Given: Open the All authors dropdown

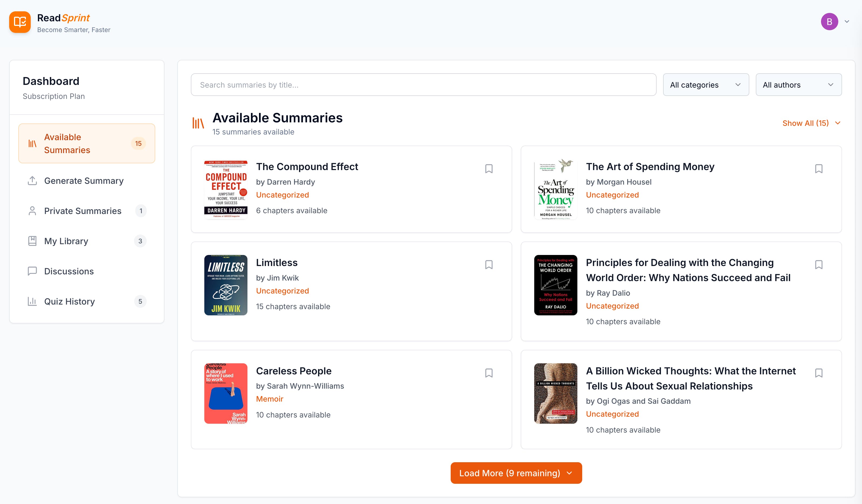Looking at the screenshot, I should click(x=798, y=85).
